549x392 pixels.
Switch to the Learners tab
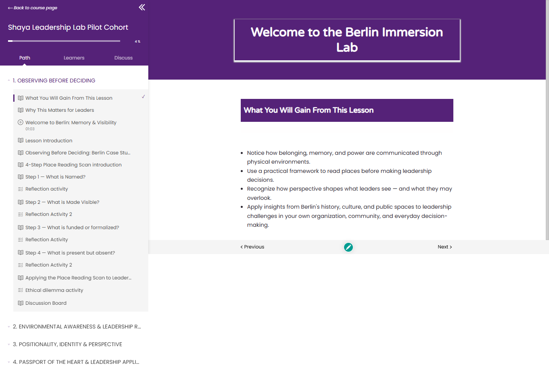click(74, 58)
